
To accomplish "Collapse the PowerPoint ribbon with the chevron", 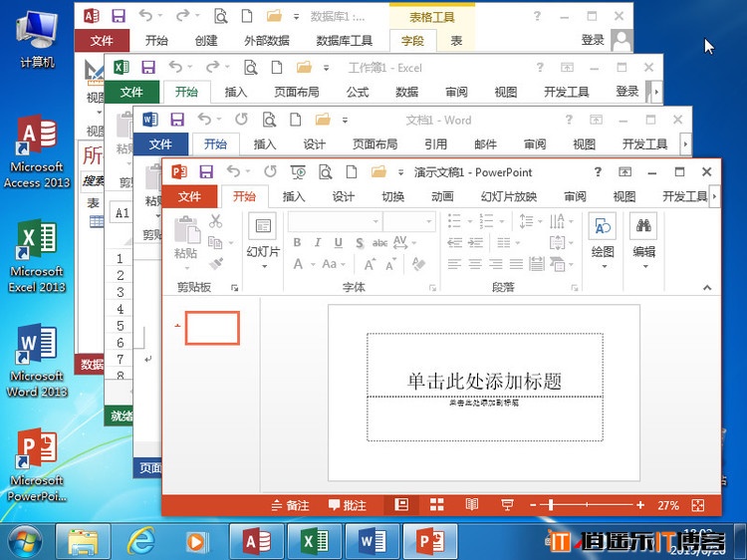I will click(x=707, y=287).
